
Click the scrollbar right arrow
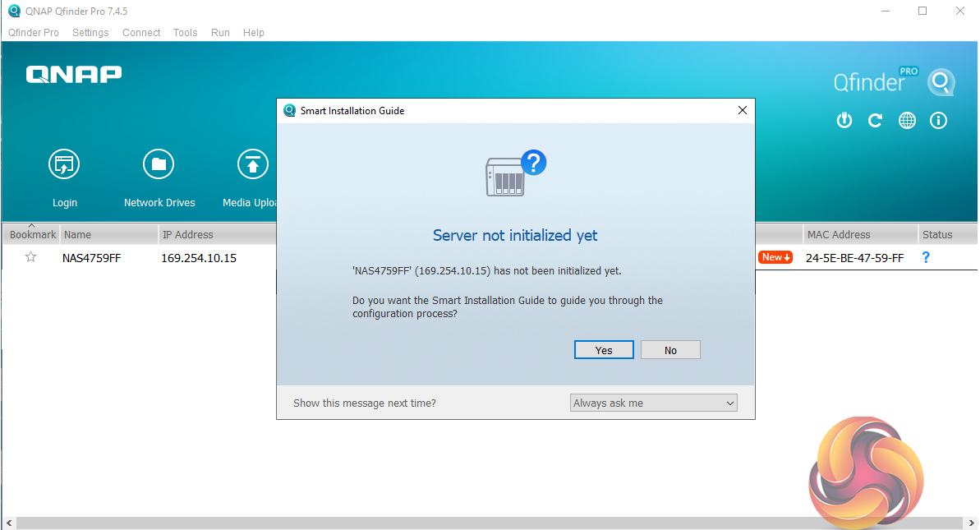pos(971,523)
